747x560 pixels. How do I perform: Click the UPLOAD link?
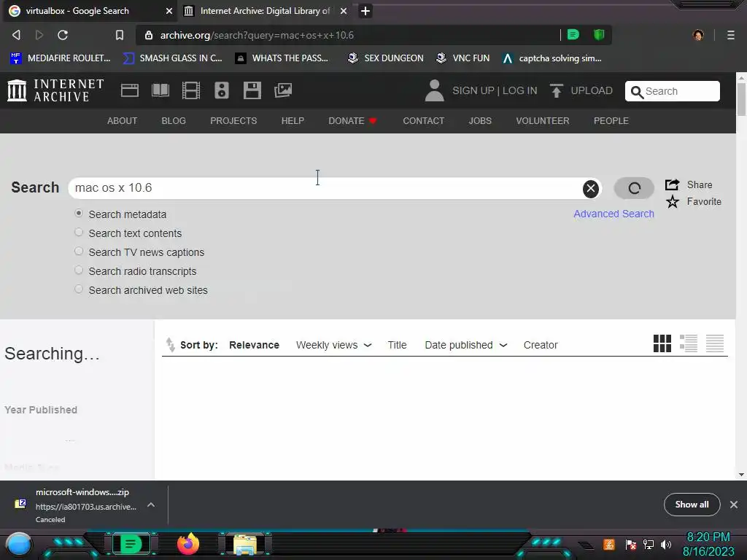tap(591, 90)
